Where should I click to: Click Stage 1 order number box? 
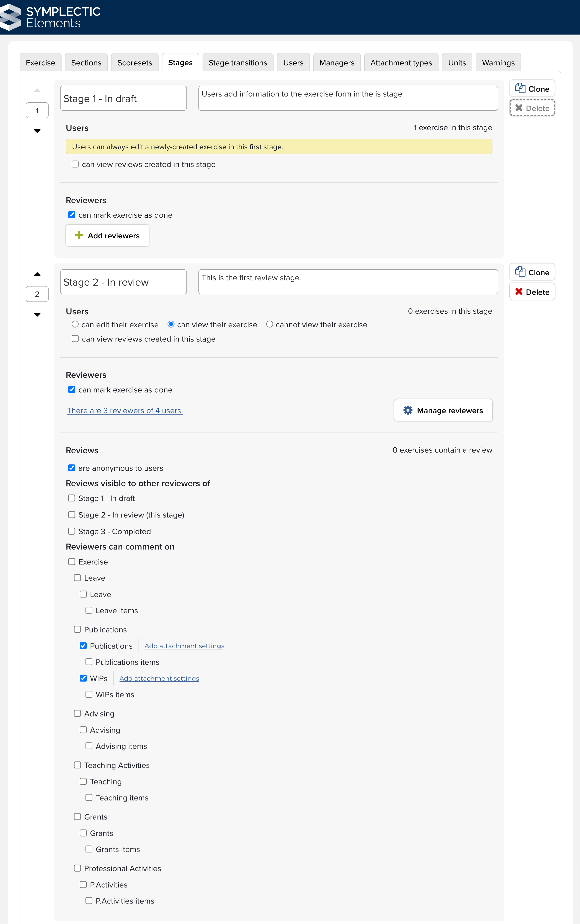pyautogui.click(x=37, y=110)
